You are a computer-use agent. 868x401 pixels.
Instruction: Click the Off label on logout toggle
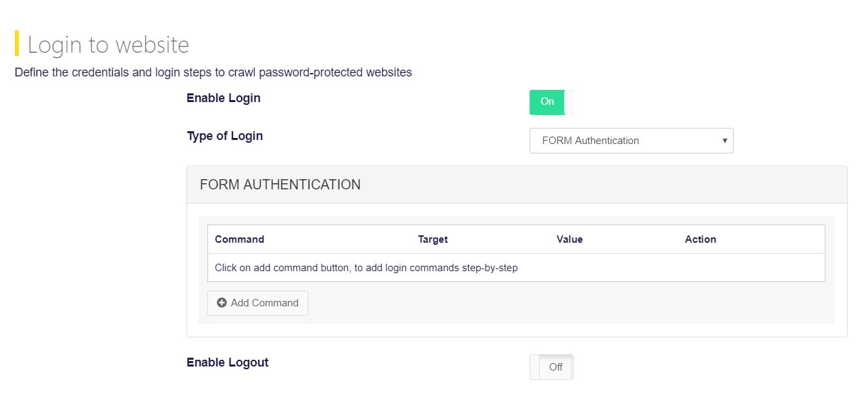coord(556,367)
